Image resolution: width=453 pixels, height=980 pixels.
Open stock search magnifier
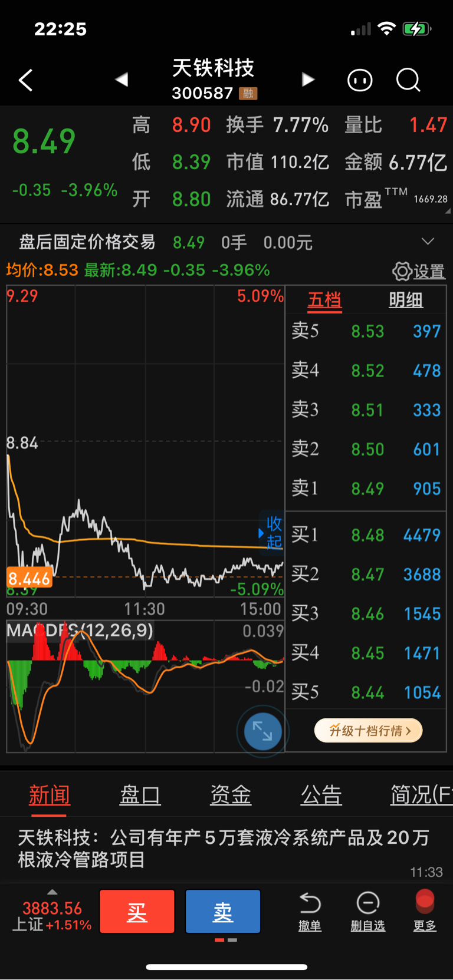click(408, 80)
